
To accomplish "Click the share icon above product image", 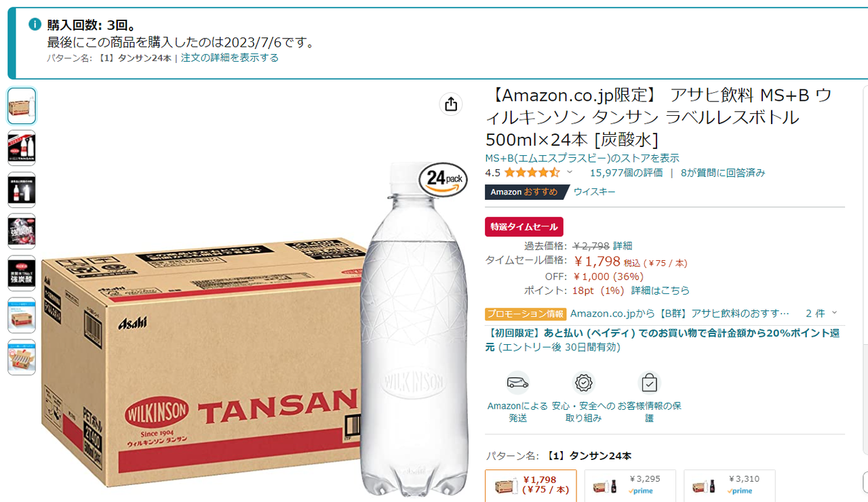I will point(451,104).
